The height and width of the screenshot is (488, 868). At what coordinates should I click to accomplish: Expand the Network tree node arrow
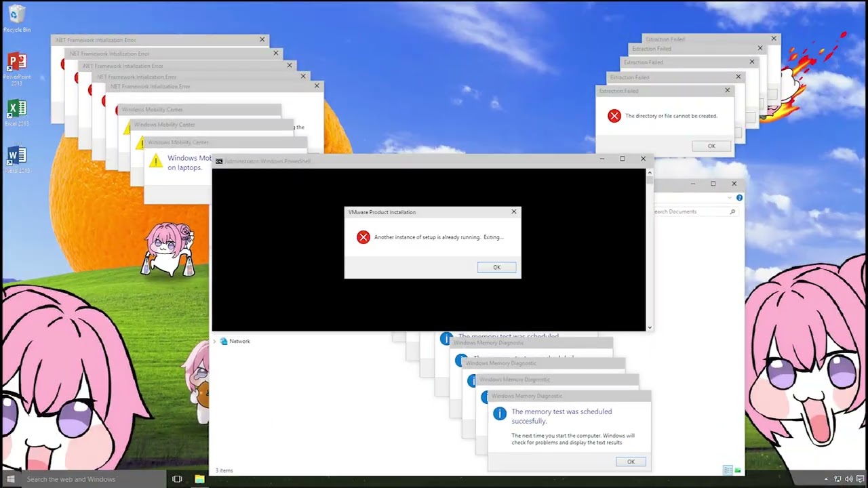(x=215, y=342)
